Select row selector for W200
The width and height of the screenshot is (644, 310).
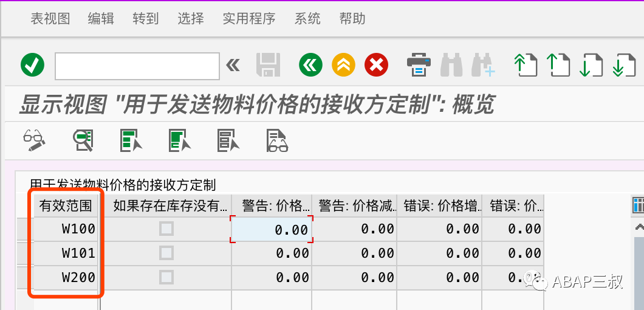click(x=25, y=278)
